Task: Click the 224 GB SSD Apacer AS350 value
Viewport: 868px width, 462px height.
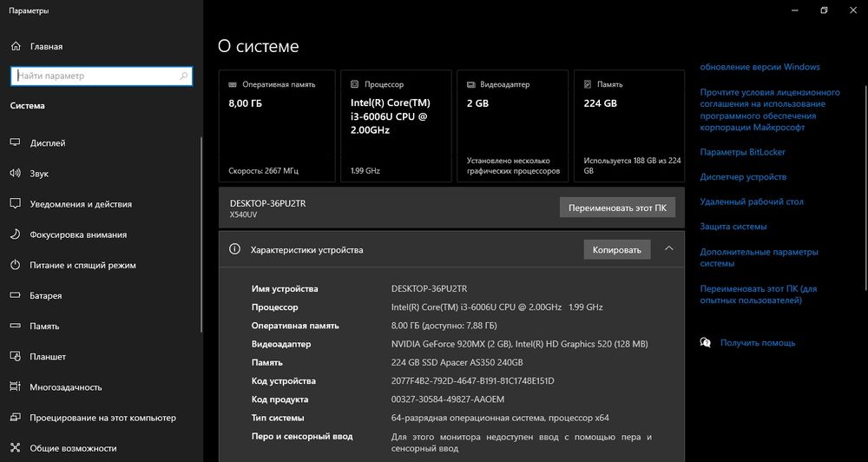Action: click(x=457, y=363)
